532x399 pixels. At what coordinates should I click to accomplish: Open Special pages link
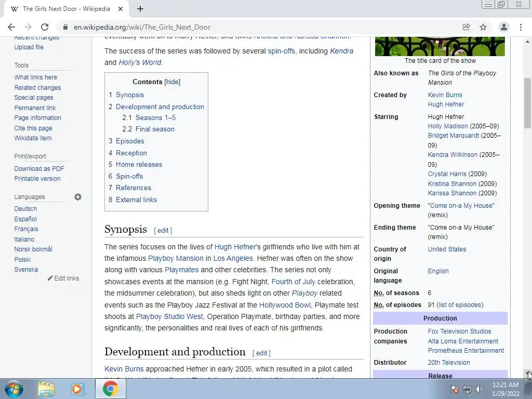[34, 98]
